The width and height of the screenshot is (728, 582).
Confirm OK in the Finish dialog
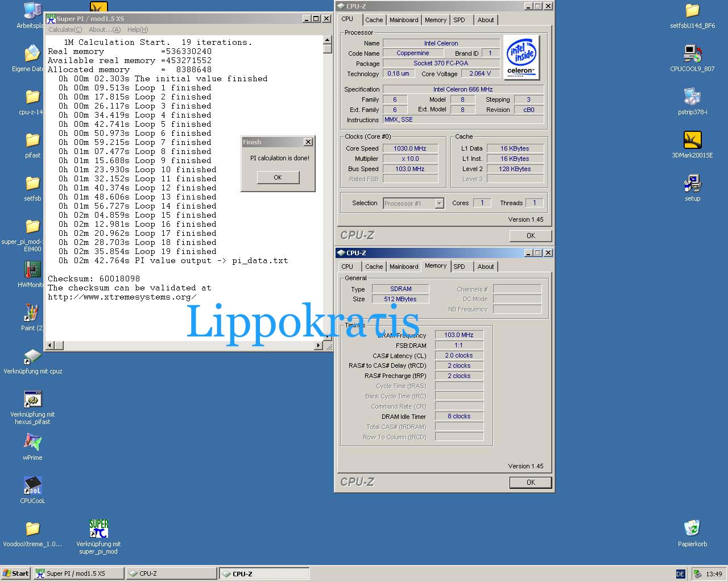click(x=278, y=177)
